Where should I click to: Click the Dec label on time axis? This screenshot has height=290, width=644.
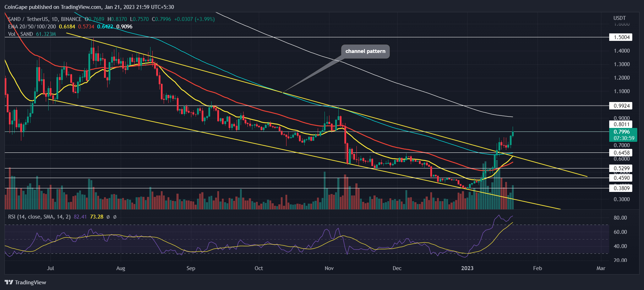(397, 268)
